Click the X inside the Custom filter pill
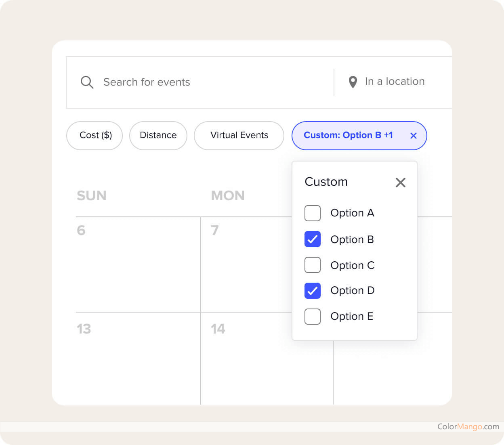The height and width of the screenshot is (445, 504). pos(413,136)
